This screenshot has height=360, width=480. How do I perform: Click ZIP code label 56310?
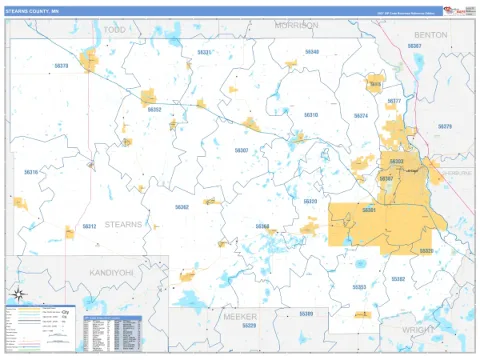pos(311,115)
